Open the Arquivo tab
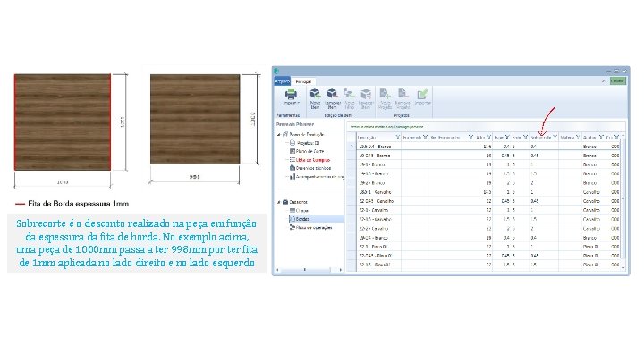 pos(282,81)
